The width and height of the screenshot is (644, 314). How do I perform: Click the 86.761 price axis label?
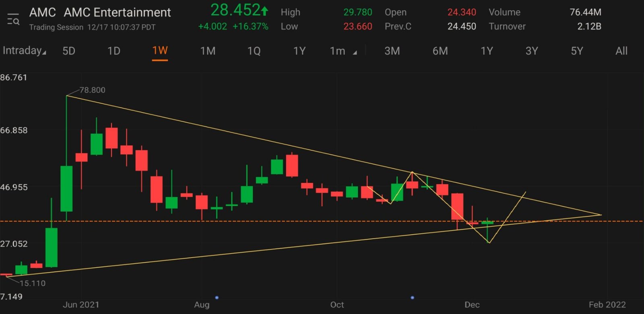tap(14, 77)
